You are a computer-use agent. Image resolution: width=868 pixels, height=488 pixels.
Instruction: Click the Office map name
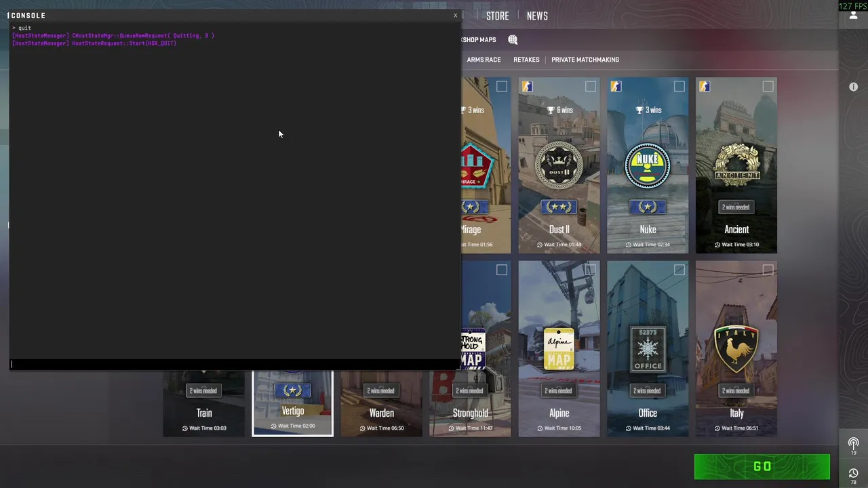pos(648,413)
